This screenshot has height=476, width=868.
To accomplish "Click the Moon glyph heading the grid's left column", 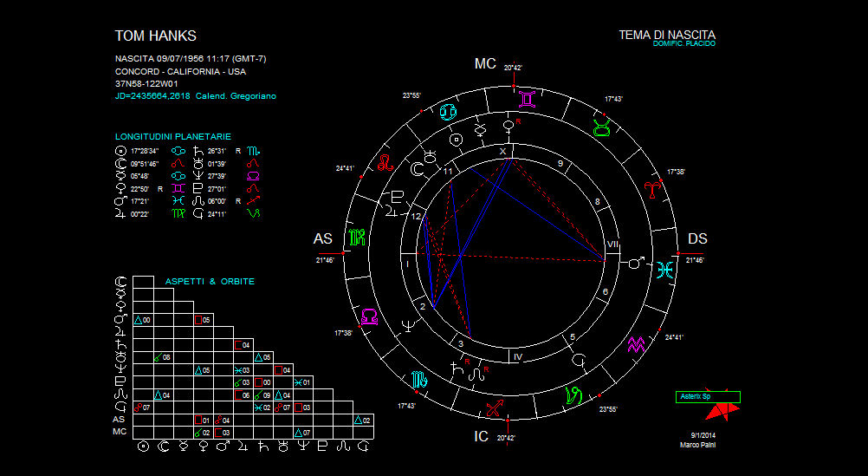I will [x=120, y=283].
